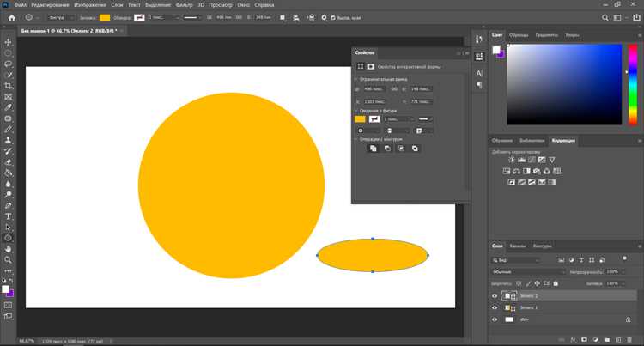Select the Ellipse shape tool in toolbar

9,238
